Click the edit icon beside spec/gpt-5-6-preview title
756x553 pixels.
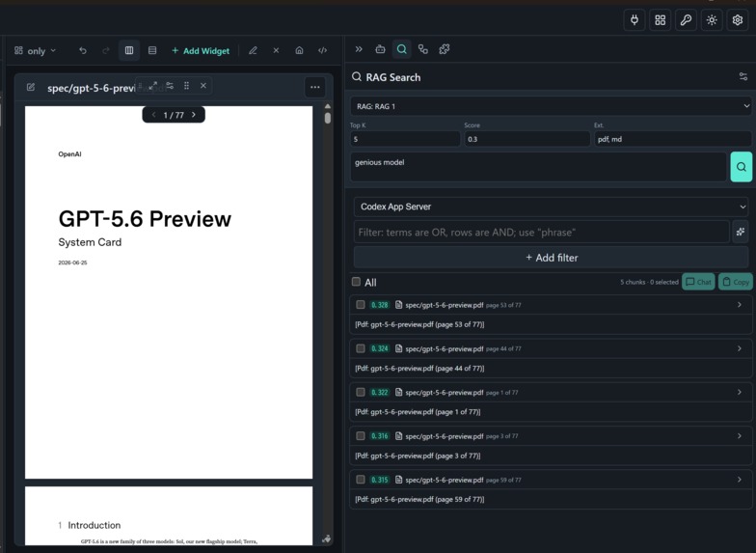(x=31, y=87)
